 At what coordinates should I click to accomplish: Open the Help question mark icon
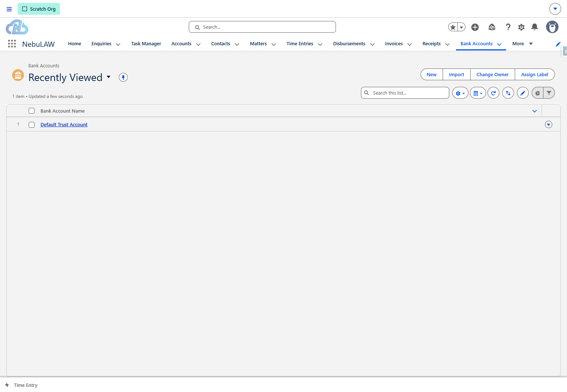[508, 27]
